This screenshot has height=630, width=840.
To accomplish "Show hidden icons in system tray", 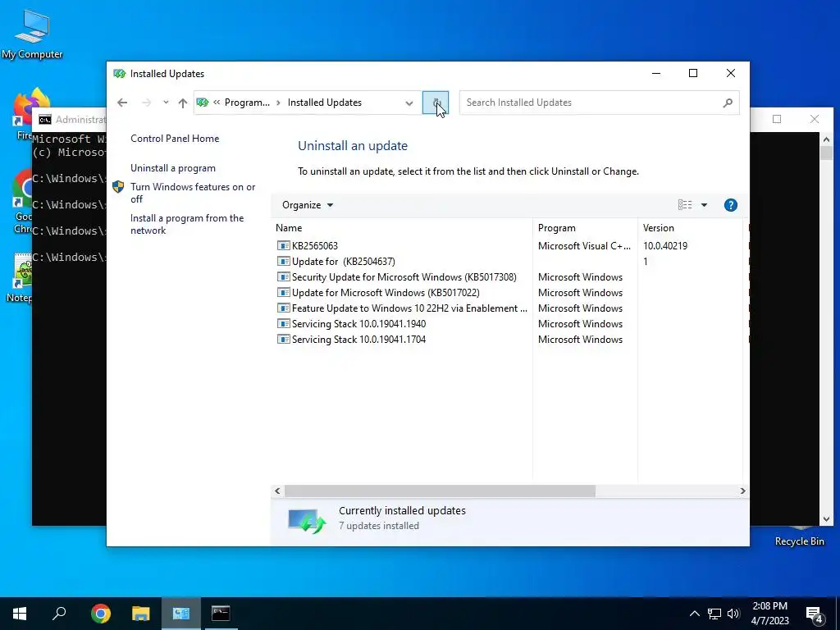I will point(694,614).
